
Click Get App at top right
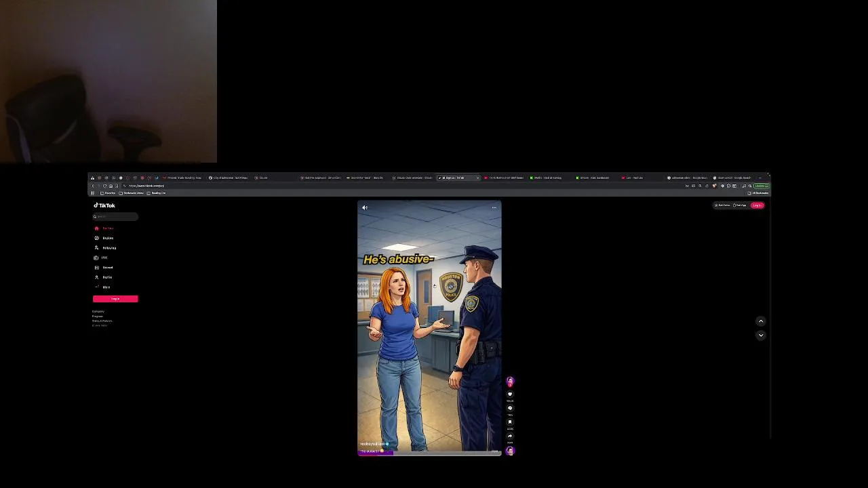tap(739, 205)
